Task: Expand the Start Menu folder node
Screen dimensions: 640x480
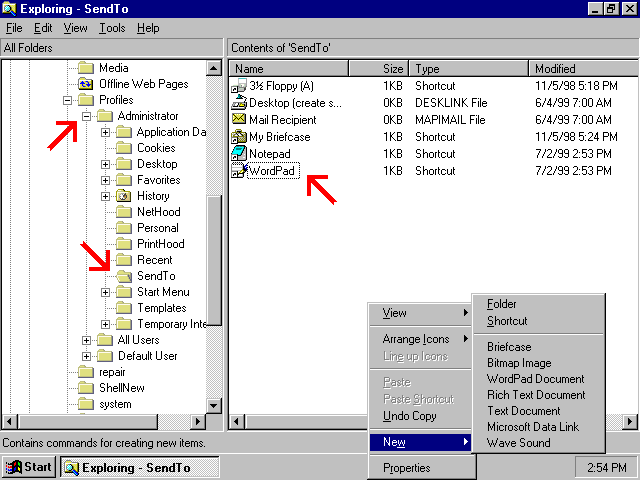Action: coord(105,292)
